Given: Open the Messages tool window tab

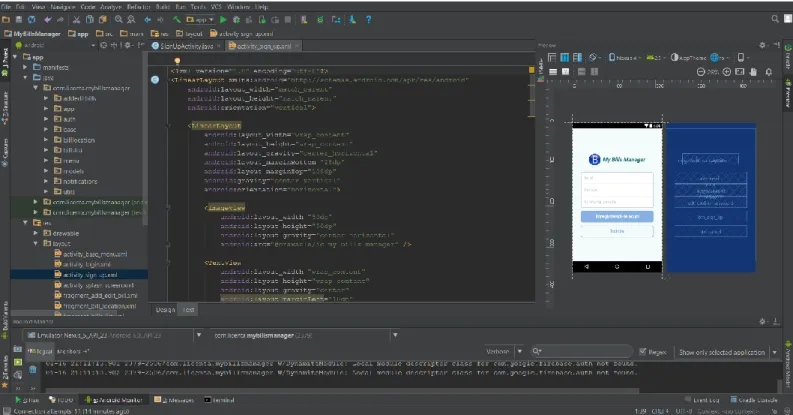Looking at the screenshot, I should (x=173, y=400).
